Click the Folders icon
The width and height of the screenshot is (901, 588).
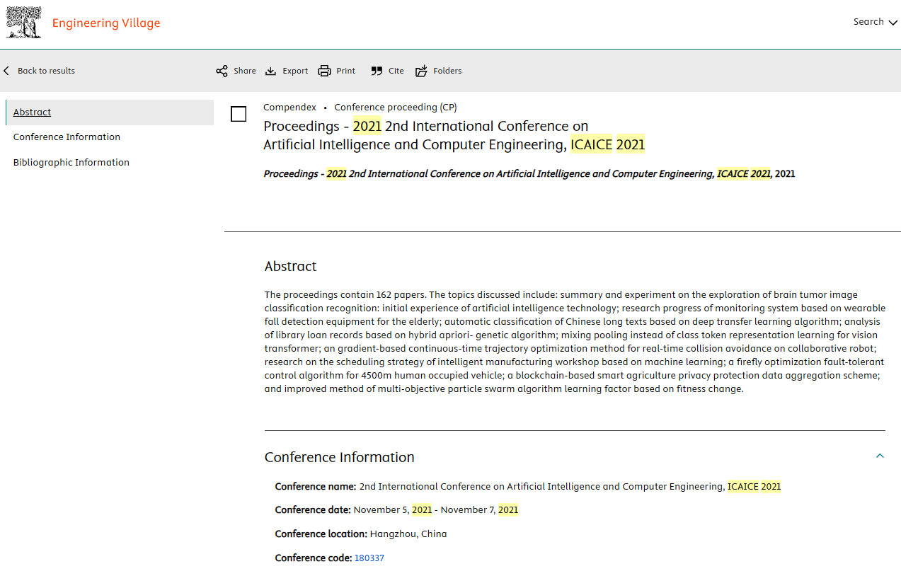coord(421,71)
